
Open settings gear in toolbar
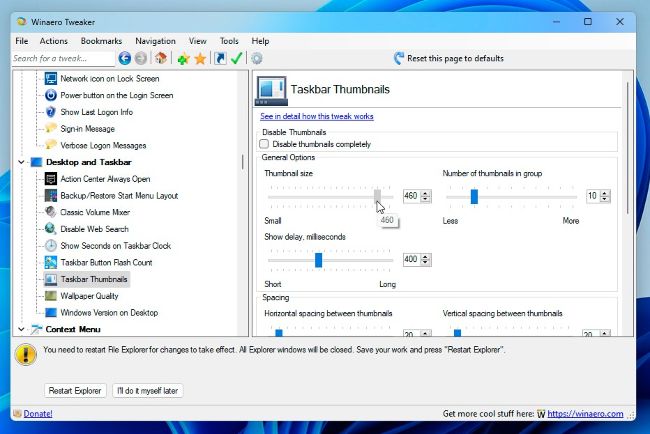pos(257,58)
